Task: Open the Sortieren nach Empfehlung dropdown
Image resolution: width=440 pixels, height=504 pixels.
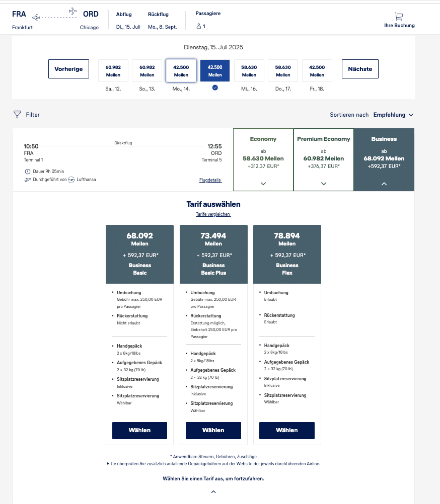Action: tap(393, 115)
